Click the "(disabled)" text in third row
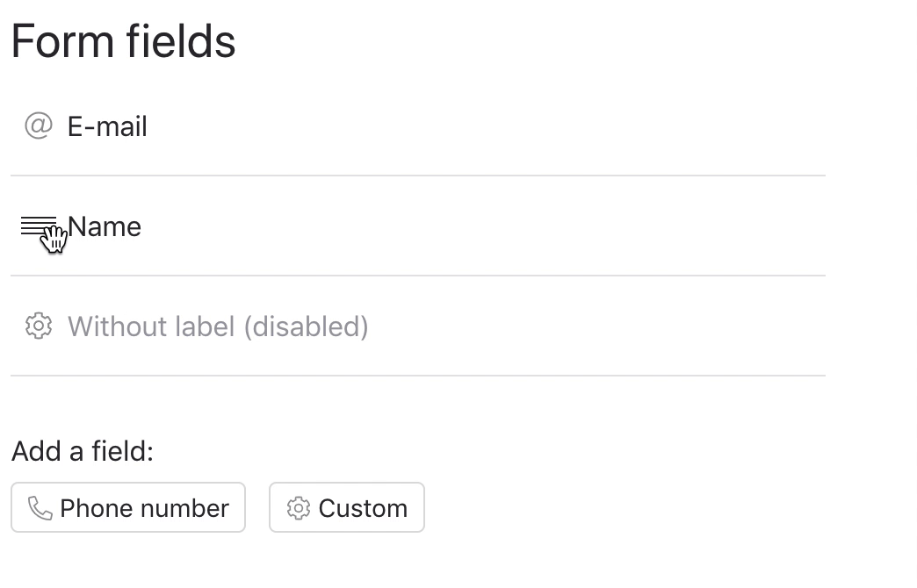This screenshot has height=588, width=917. (x=306, y=326)
